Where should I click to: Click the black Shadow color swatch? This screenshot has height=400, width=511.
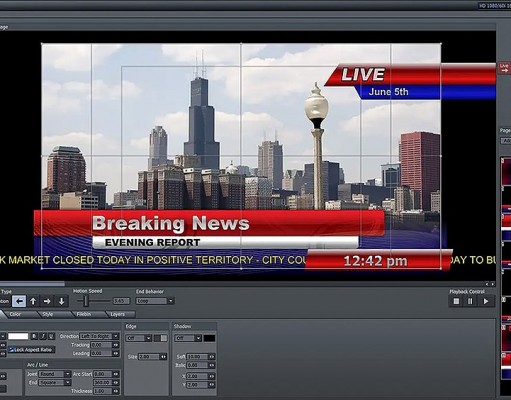209,338
